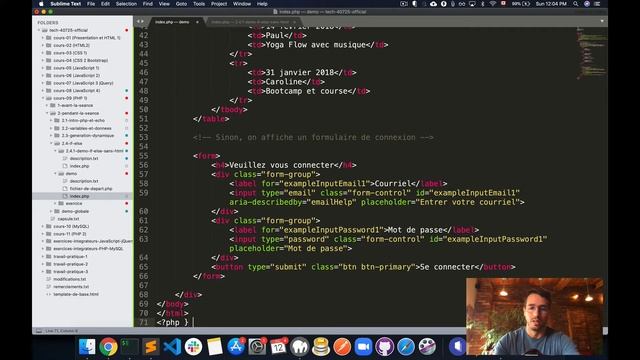Click the tab navigation arrows in Sublime
The height and width of the screenshot is (360, 640).
140,22
